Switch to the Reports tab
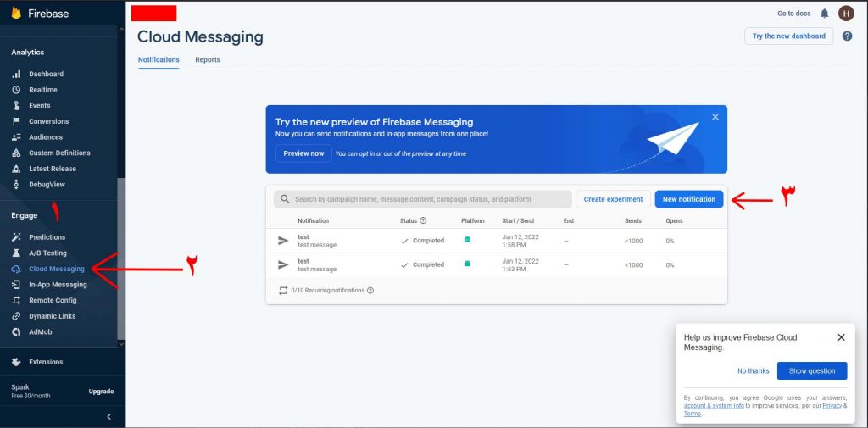The image size is (868, 428). coord(208,60)
